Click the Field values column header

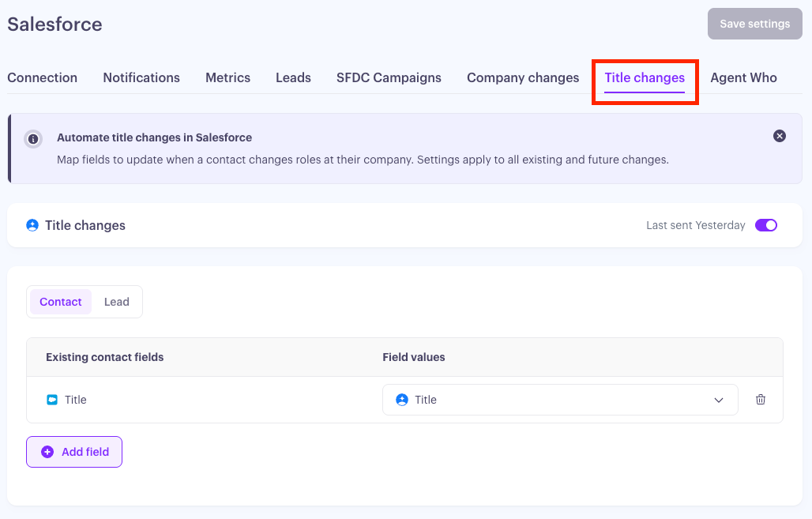click(414, 357)
